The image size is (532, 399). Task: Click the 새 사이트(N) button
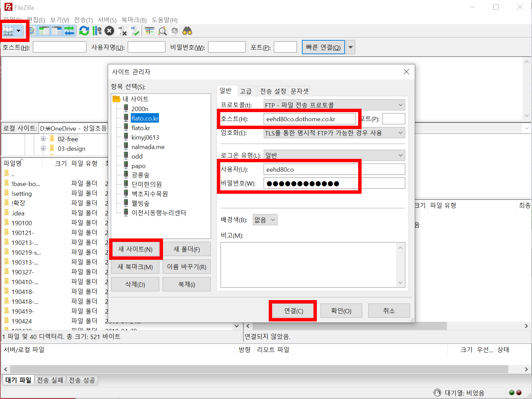(135, 249)
